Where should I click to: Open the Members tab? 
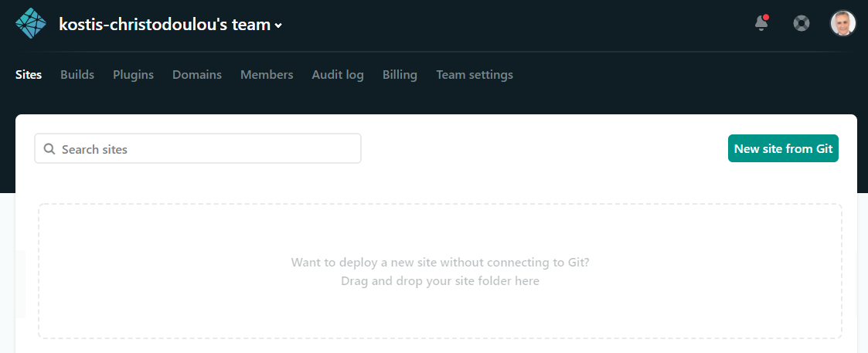point(267,75)
